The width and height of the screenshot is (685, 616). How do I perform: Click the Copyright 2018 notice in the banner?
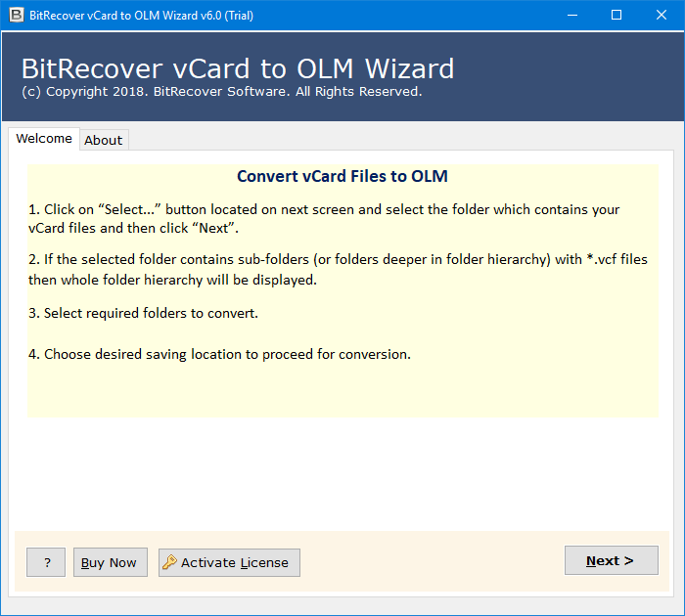click(221, 92)
